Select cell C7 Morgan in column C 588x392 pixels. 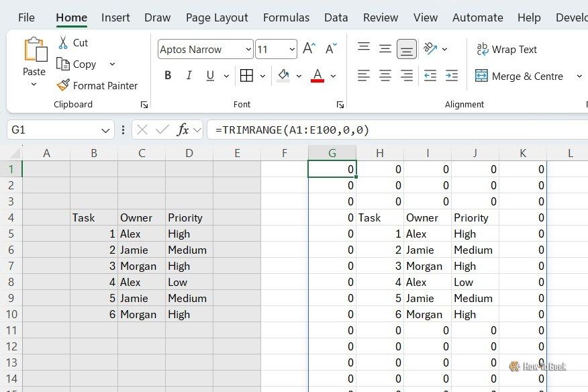point(142,266)
